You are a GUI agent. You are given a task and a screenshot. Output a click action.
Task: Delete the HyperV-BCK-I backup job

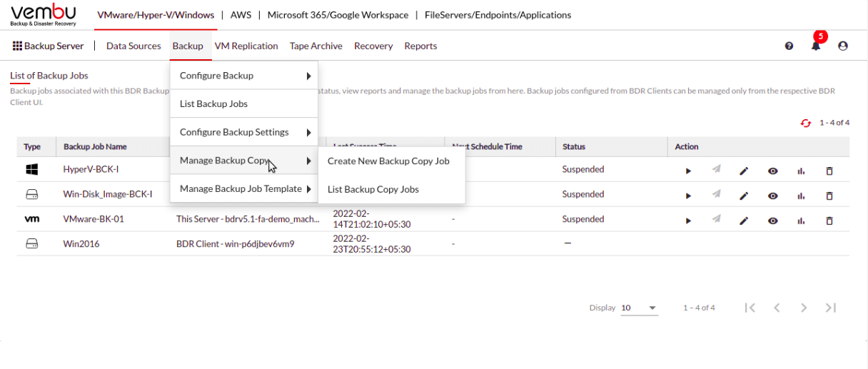pos(829,171)
